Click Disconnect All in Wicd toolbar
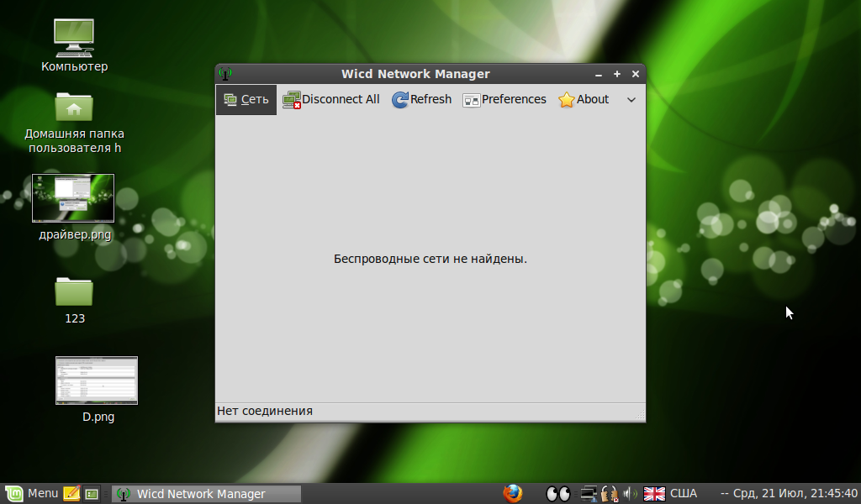Screen dimensions: 861x504 [x=330, y=99]
